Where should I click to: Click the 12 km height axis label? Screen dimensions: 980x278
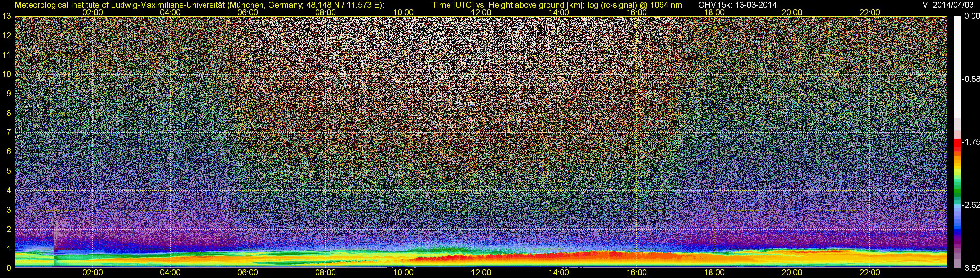point(8,36)
